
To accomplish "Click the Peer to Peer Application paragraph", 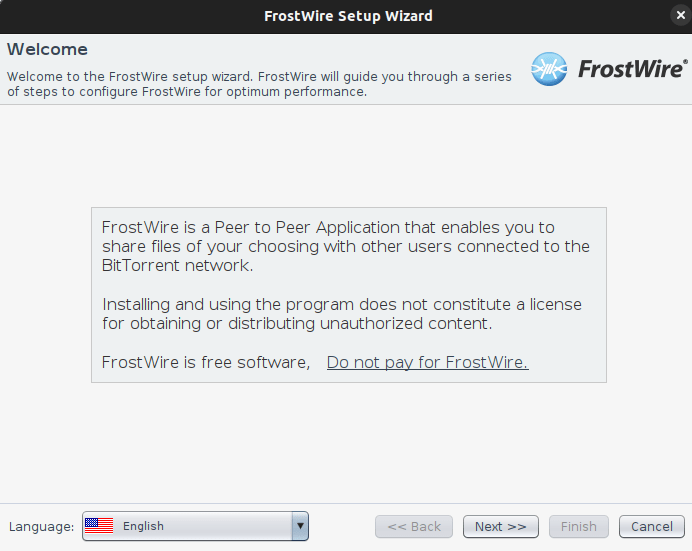I will pyautogui.click(x=346, y=246).
